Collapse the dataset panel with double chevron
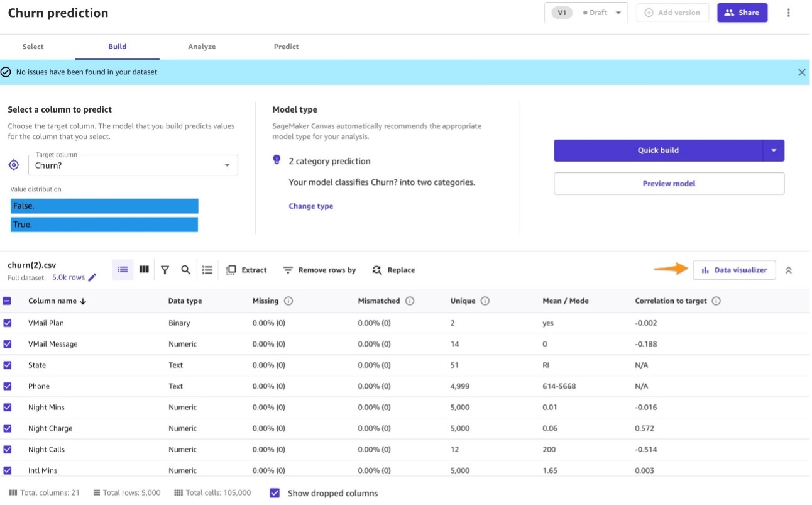This screenshot has height=505, width=812. [789, 270]
